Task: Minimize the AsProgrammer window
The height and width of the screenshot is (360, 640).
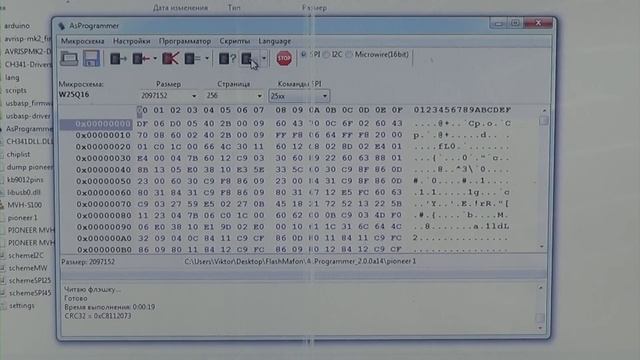Action: [498, 23]
